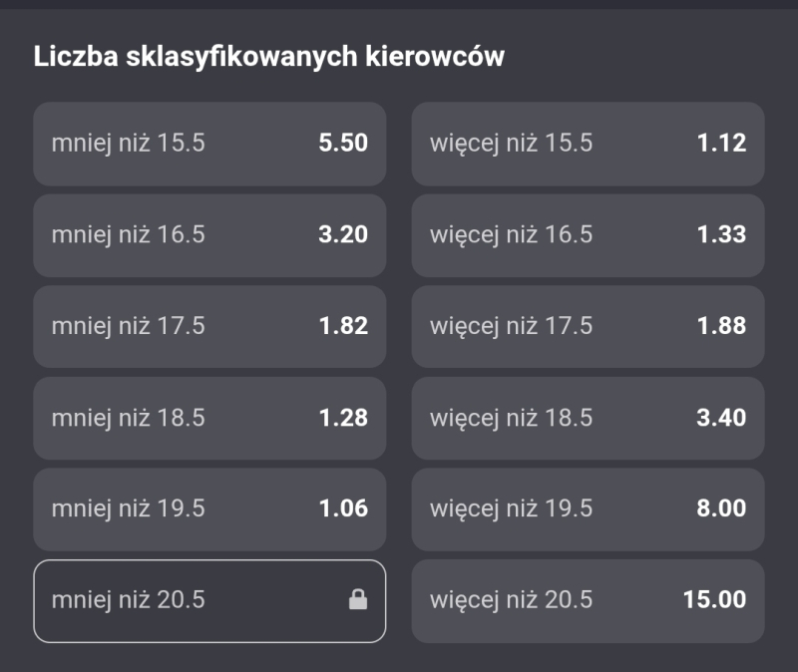Click the Liczba sklasyfikowanych kierowców heading
This screenshot has height=672, width=798.
[x=269, y=57]
